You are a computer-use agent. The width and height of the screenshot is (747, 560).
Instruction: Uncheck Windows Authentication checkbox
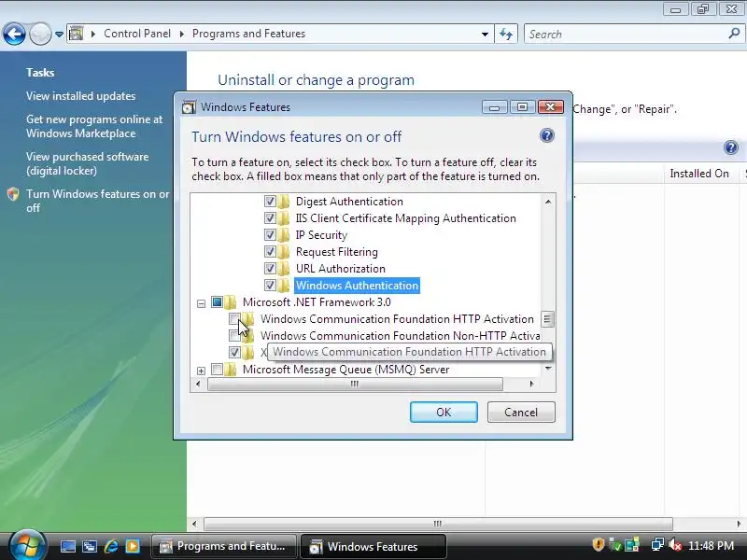point(270,286)
